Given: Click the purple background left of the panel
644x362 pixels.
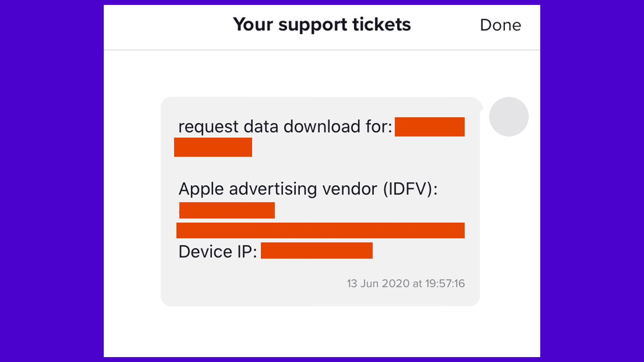Looking at the screenshot, I should (51, 181).
